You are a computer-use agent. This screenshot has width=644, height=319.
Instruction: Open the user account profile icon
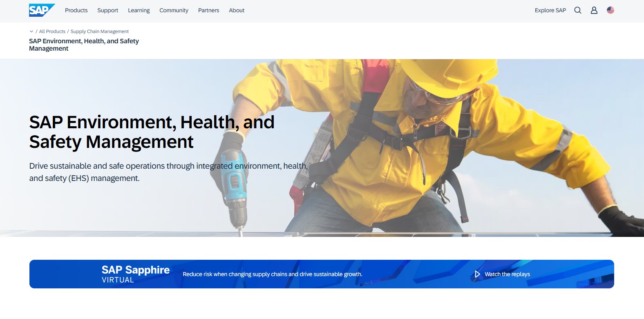click(x=594, y=10)
